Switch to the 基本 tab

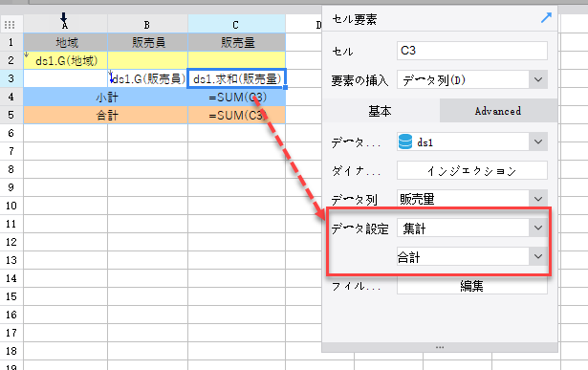pos(381,111)
